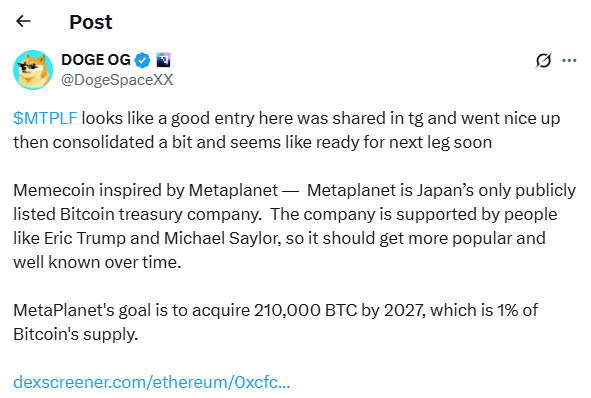Viewport: 591px width, 398px height.
Task: Open the DOGE OG display name
Action: [x=96, y=60]
